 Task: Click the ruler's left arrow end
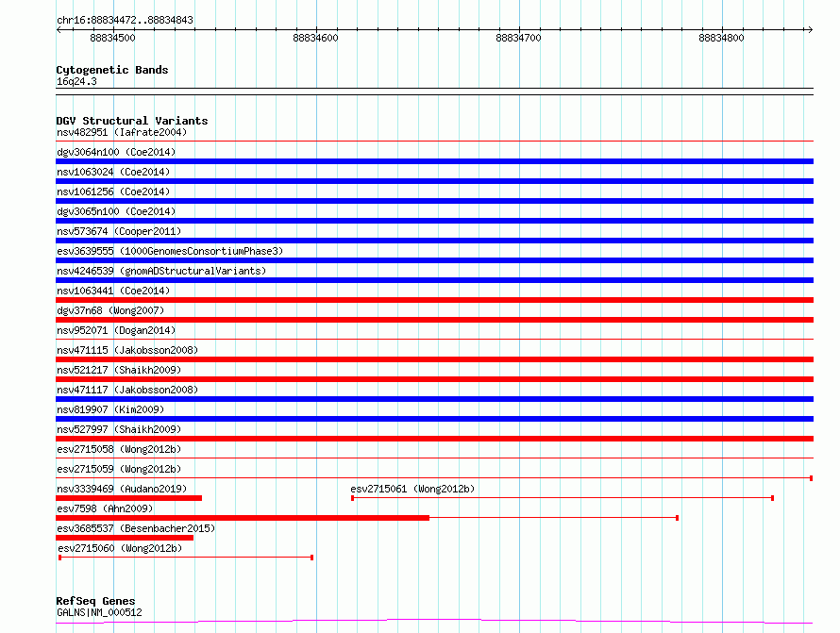(x=59, y=30)
